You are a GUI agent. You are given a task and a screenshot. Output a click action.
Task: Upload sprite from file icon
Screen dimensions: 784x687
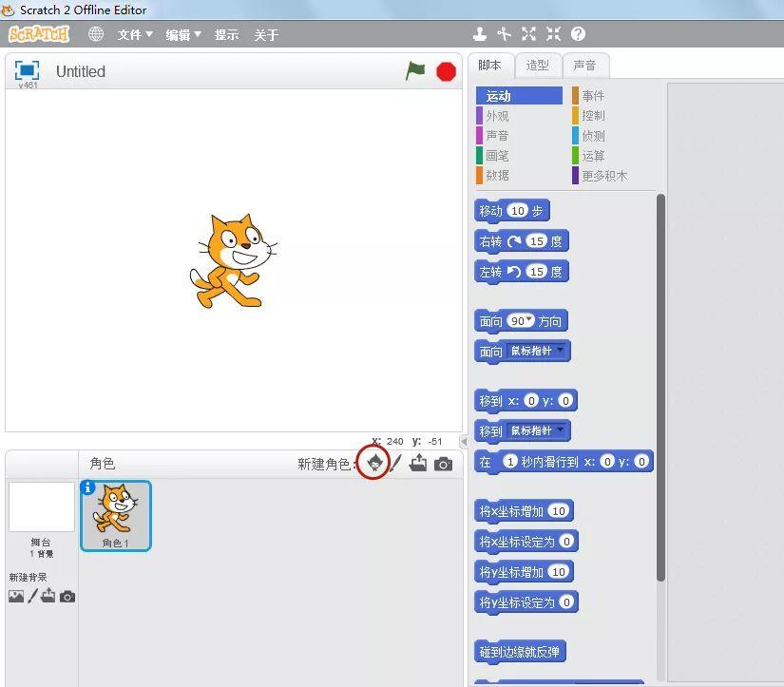(x=418, y=464)
